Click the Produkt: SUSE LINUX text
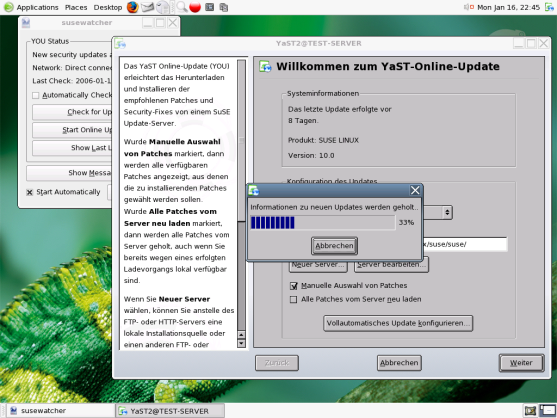 tap(323, 140)
